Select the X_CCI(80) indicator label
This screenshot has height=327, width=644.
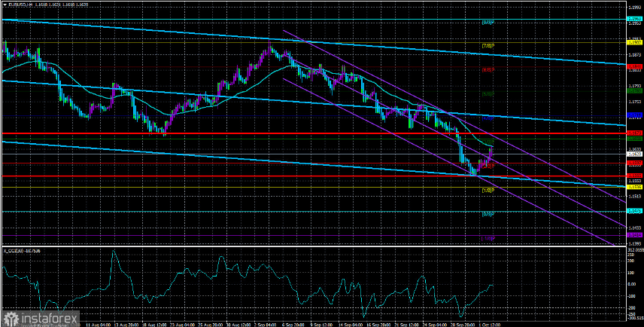pyautogui.click(x=11, y=251)
